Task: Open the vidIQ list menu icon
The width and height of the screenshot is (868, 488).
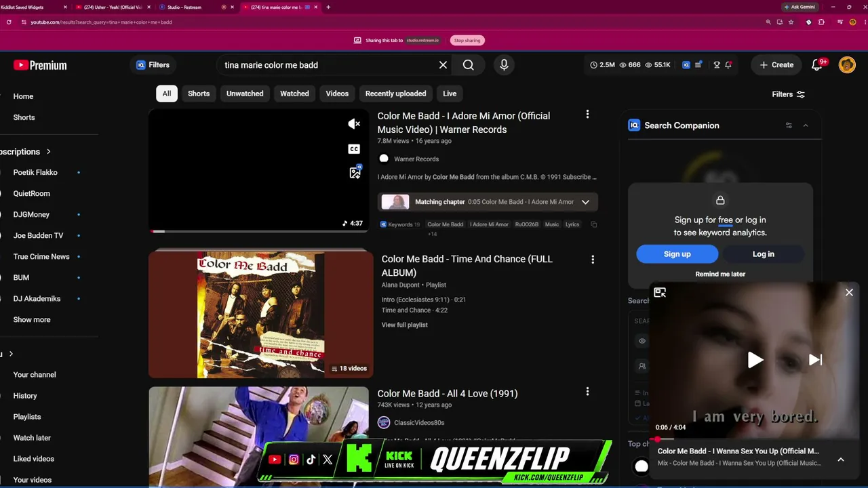Action: tap(698, 65)
